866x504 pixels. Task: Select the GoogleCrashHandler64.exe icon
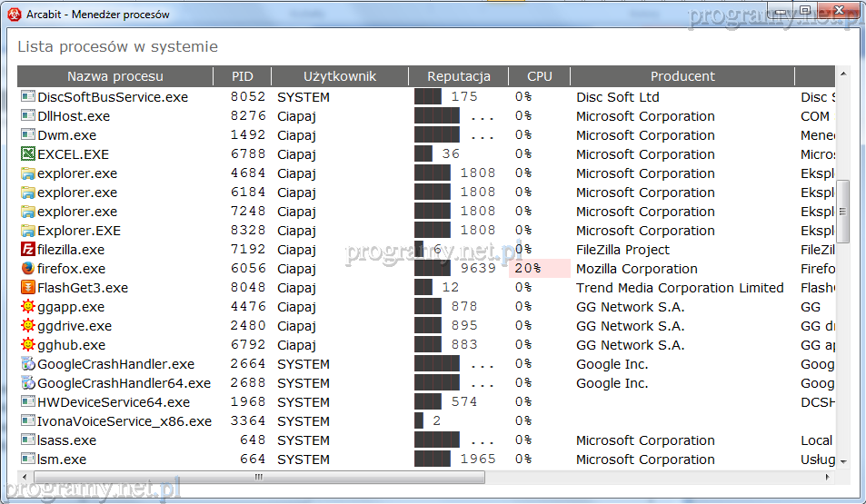tap(27, 383)
